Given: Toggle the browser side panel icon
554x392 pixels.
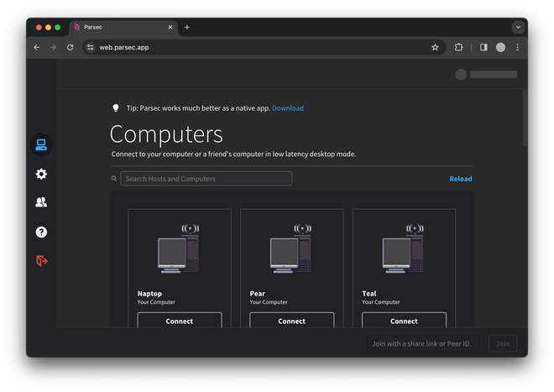Looking at the screenshot, I should (x=483, y=47).
